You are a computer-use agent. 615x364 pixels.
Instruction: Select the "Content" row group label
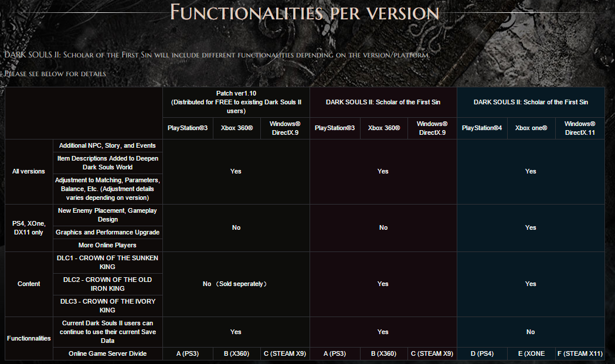click(x=29, y=284)
